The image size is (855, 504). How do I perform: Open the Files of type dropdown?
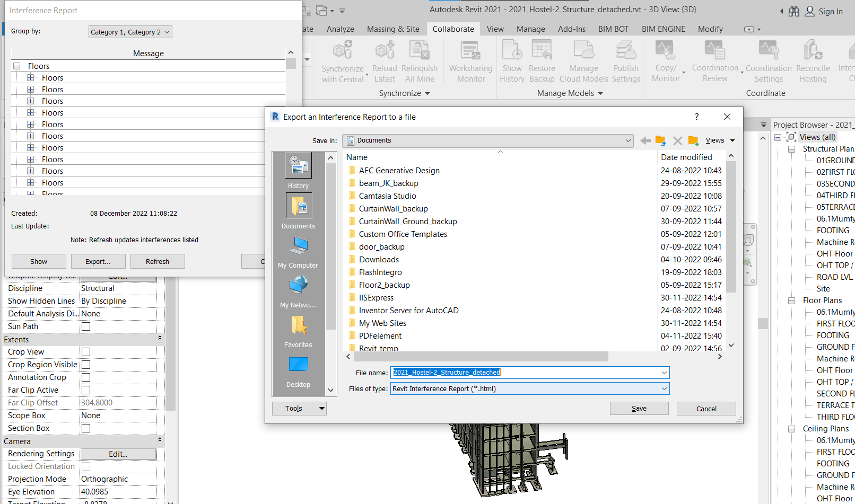530,388
